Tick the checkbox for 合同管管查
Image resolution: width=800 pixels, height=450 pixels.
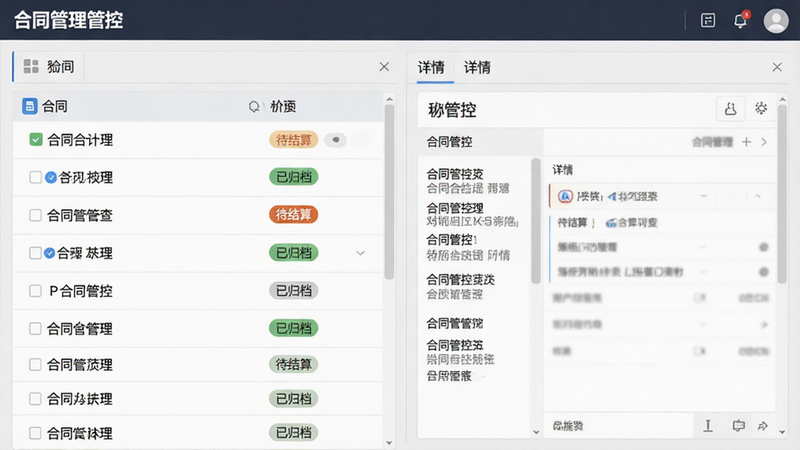(x=35, y=215)
